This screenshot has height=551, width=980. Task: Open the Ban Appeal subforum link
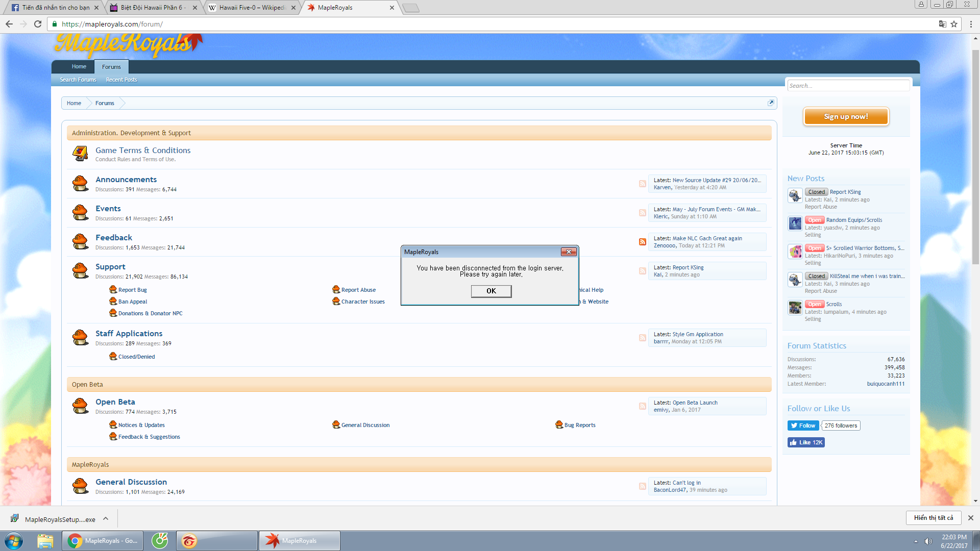(133, 302)
